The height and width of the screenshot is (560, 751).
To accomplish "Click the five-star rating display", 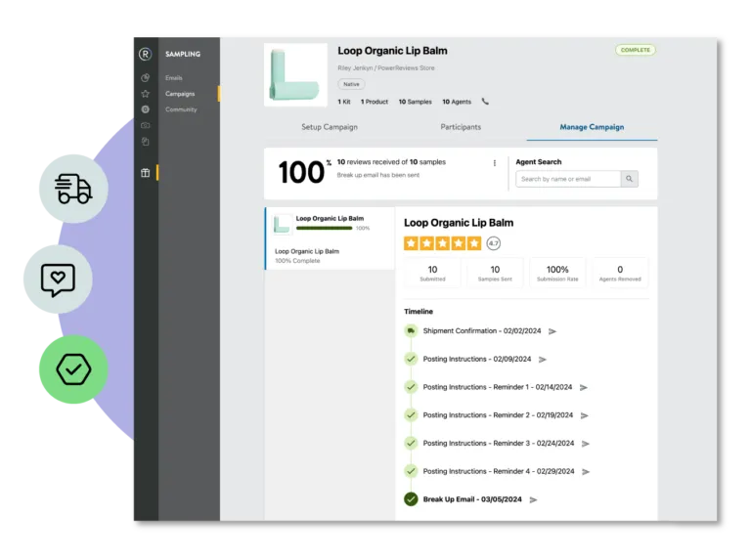I will coord(442,243).
